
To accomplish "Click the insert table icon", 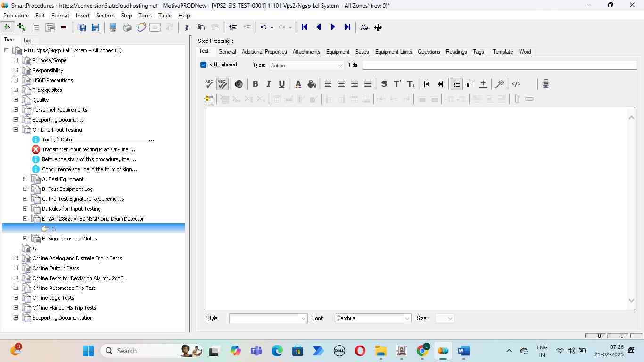I will 208,99.
